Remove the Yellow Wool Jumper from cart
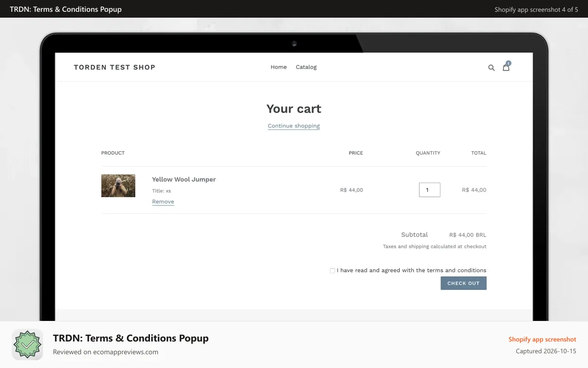The width and height of the screenshot is (588, 368). click(x=163, y=202)
